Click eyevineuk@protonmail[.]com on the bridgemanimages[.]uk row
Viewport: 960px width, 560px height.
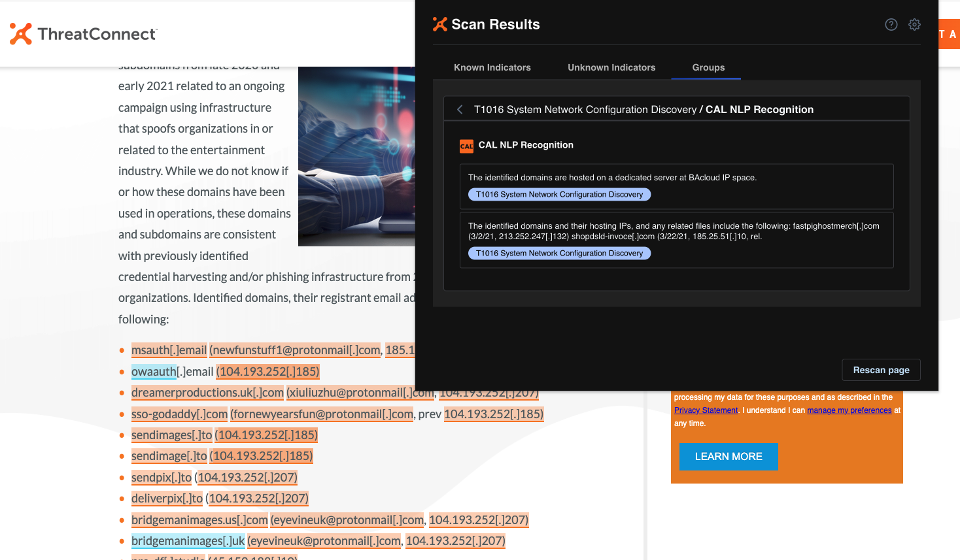(324, 541)
